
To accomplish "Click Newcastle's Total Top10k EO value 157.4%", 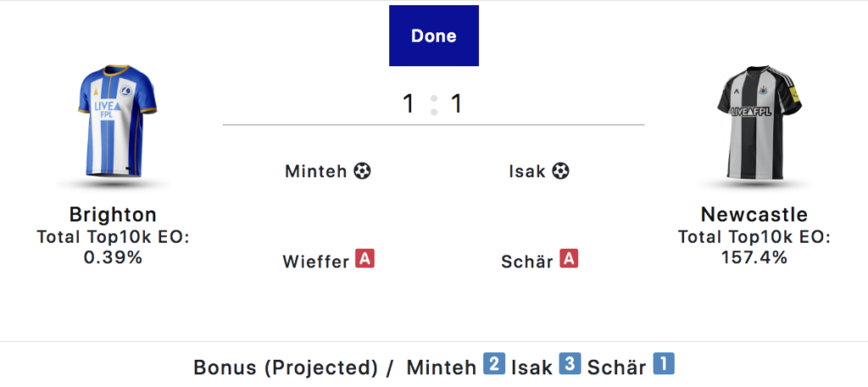I will (754, 257).
